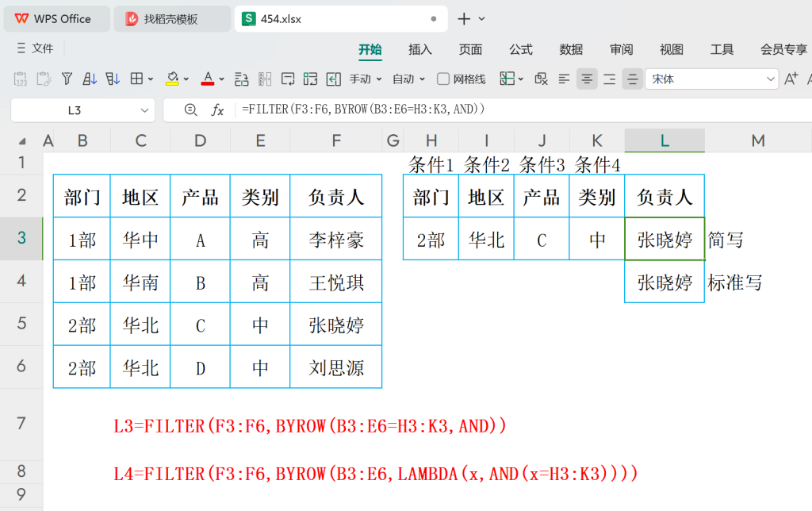The height and width of the screenshot is (511, 812).
Task: Click the WPS Office logo icon
Action: coord(21,19)
